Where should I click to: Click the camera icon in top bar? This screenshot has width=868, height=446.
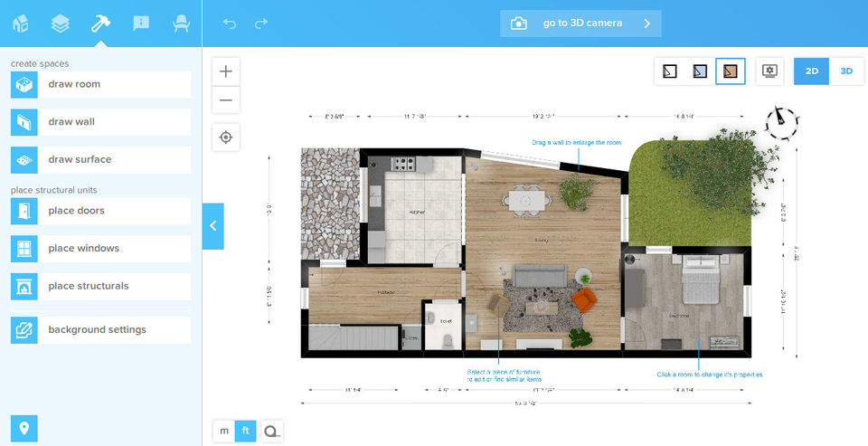[519, 24]
